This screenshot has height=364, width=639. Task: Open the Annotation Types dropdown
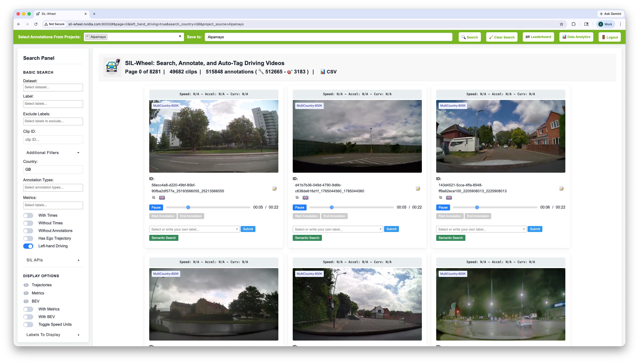click(x=53, y=188)
